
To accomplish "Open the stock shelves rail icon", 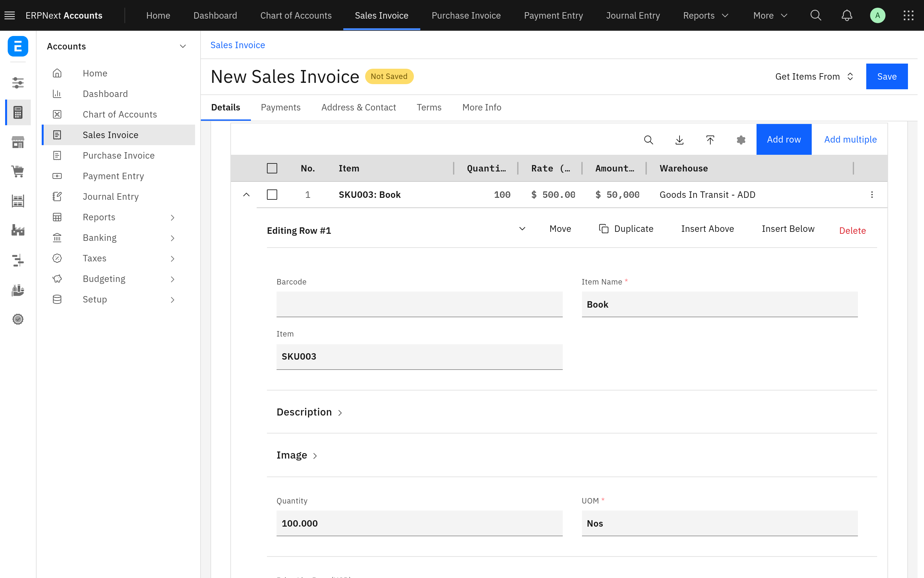I will pyautogui.click(x=18, y=201).
